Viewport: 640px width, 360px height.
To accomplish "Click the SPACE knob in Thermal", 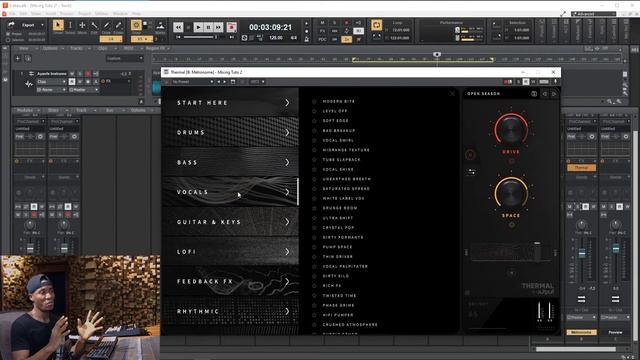I will coord(511,194).
